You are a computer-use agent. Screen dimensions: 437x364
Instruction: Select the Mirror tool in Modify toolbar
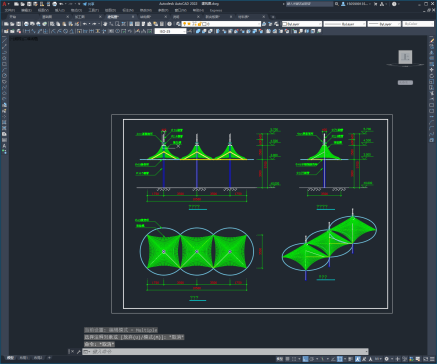pos(432,52)
